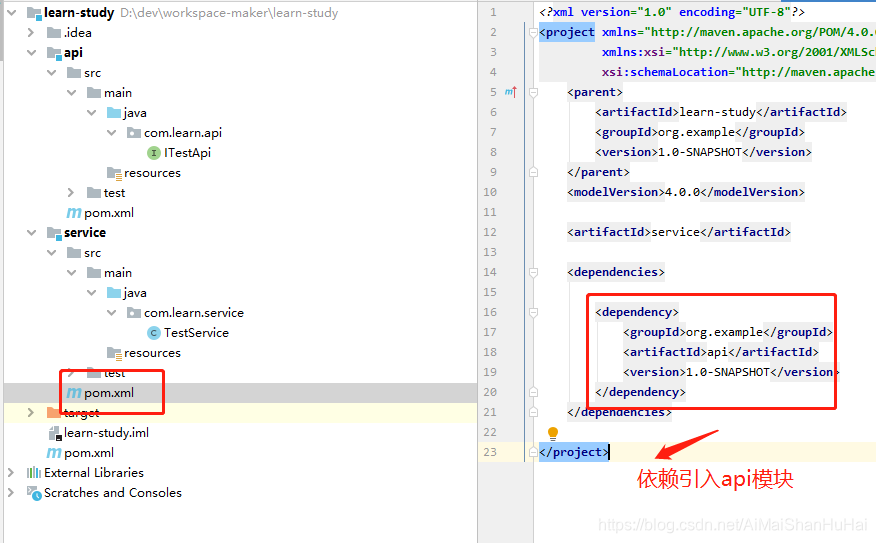This screenshot has height=543, width=876.
Task: Click the Maven icon of service pom.xml
Action: coord(74,393)
